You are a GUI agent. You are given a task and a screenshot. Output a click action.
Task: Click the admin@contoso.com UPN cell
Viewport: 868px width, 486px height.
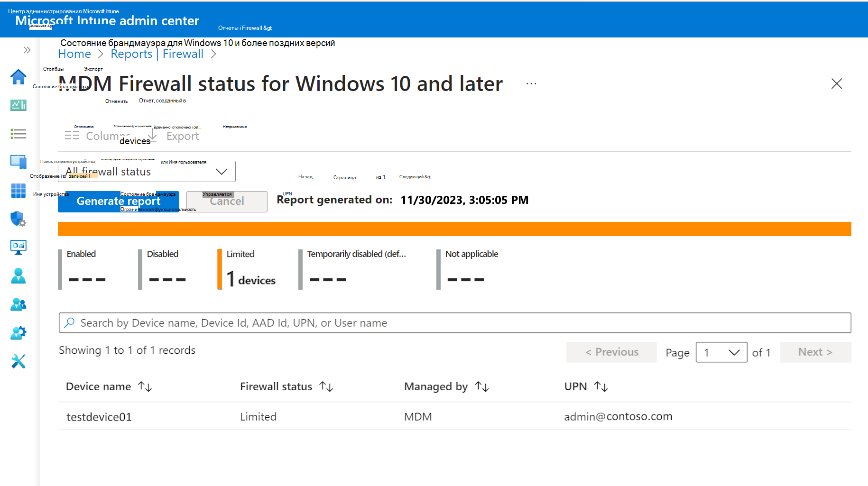(x=618, y=417)
